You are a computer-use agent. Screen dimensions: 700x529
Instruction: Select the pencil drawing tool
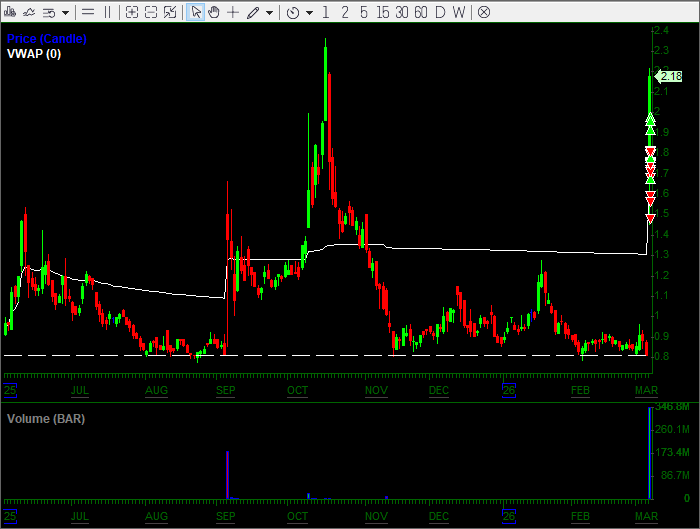[x=253, y=12]
